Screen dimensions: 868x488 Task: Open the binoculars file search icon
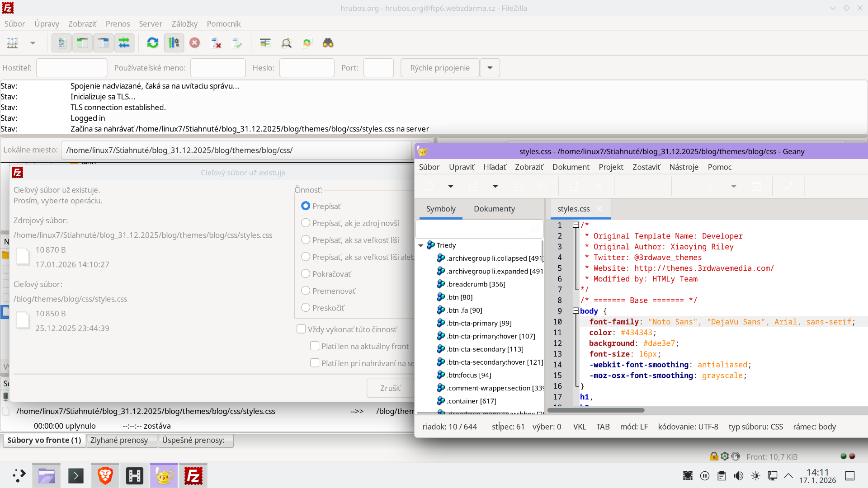point(328,43)
